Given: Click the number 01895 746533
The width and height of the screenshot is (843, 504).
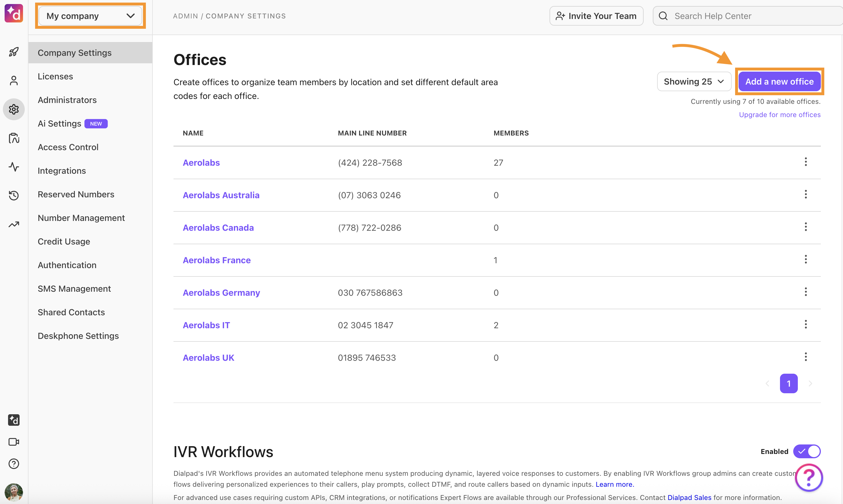Looking at the screenshot, I should click(x=367, y=358).
